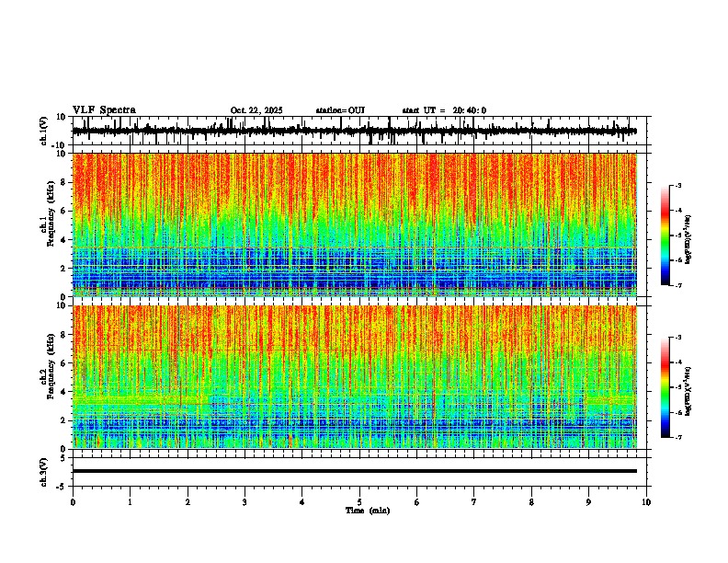Click the time-axis tick label "3"
This screenshot has width=728, height=563.
click(x=245, y=502)
